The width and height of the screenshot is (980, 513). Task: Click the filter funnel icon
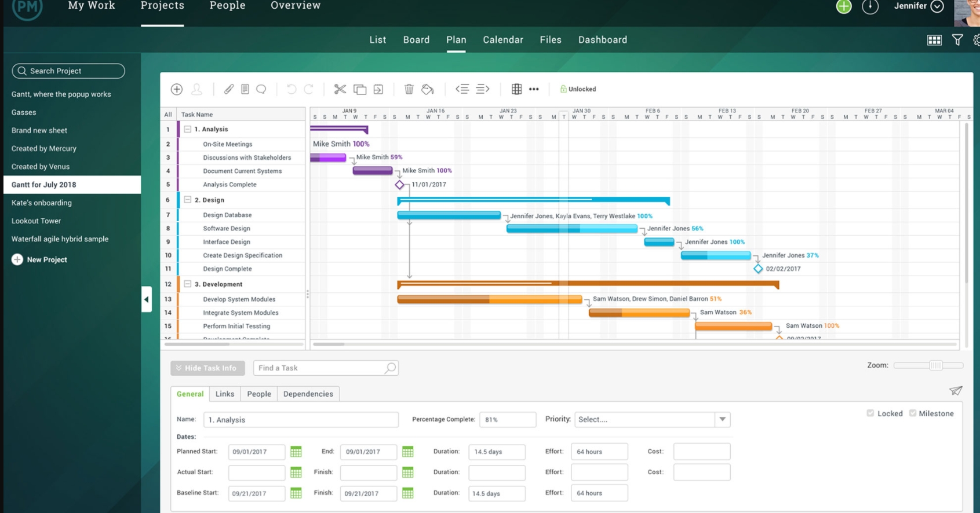click(x=957, y=40)
